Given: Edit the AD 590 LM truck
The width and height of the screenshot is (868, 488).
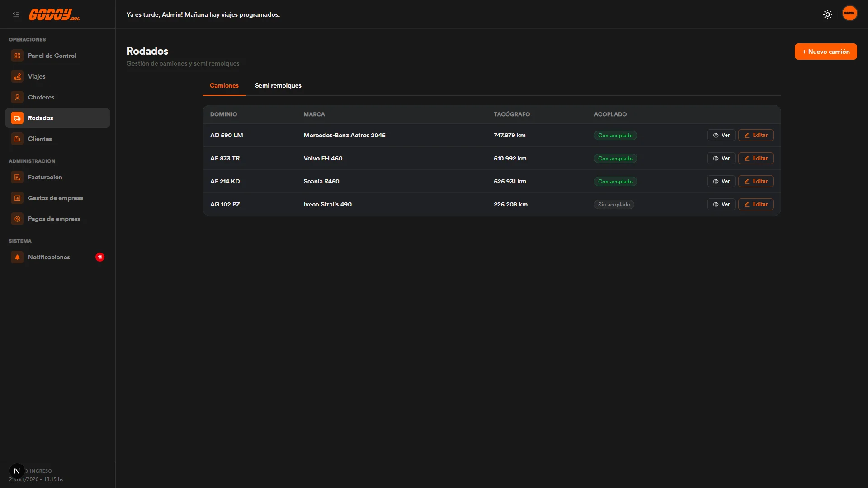Looking at the screenshot, I should pyautogui.click(x=755, y=135).
